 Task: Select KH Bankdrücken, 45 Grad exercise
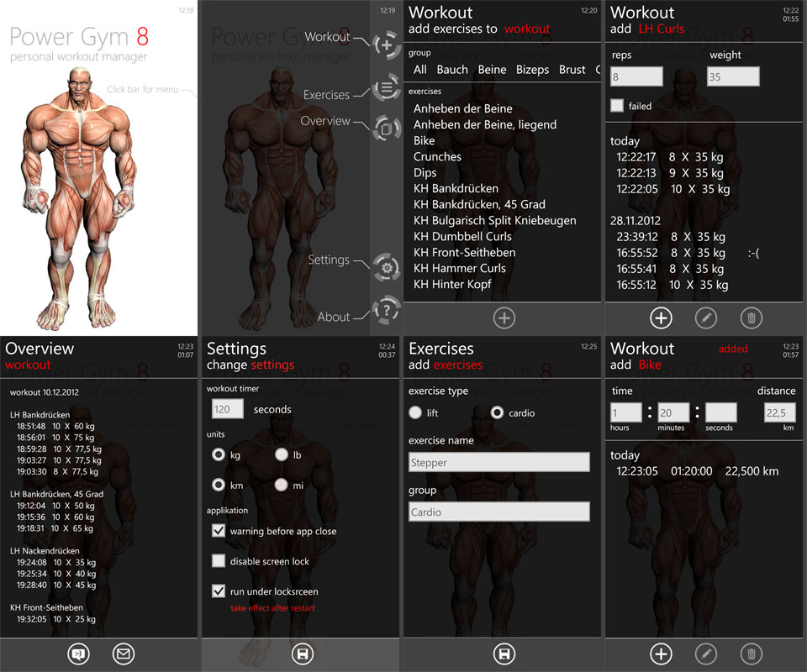coord(479,204)
